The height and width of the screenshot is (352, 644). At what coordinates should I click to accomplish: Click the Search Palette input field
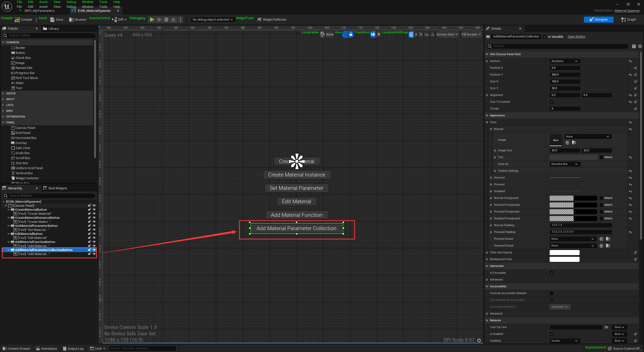(50, 36)
